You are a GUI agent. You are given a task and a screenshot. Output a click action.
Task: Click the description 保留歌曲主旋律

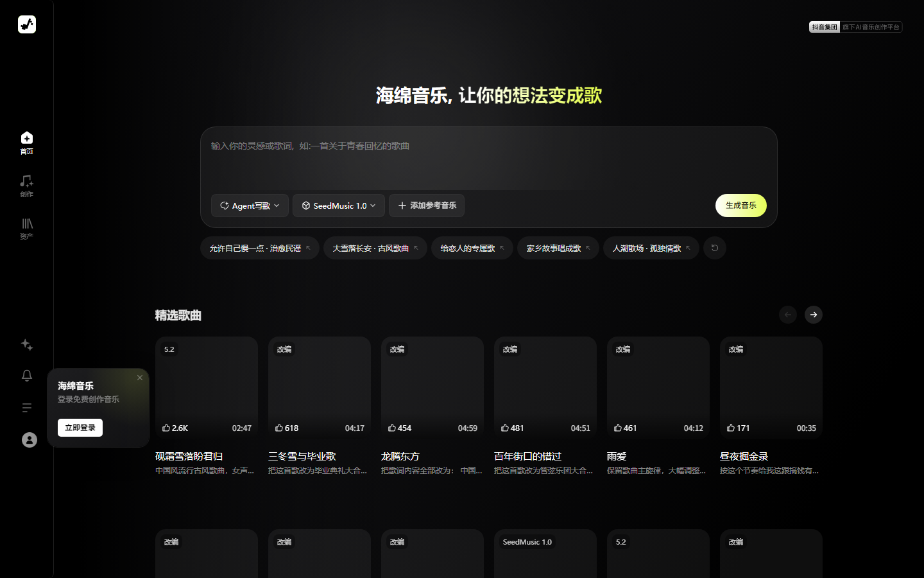point(656,471)
